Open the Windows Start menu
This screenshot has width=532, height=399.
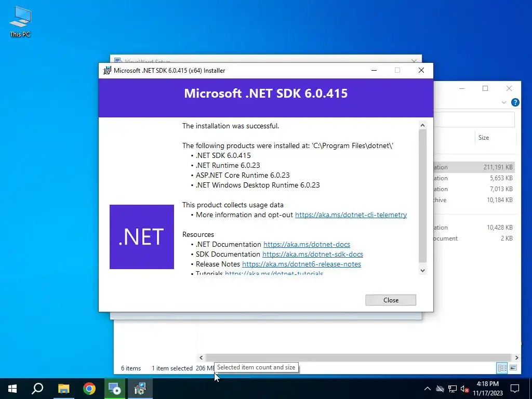coord(12,389)
